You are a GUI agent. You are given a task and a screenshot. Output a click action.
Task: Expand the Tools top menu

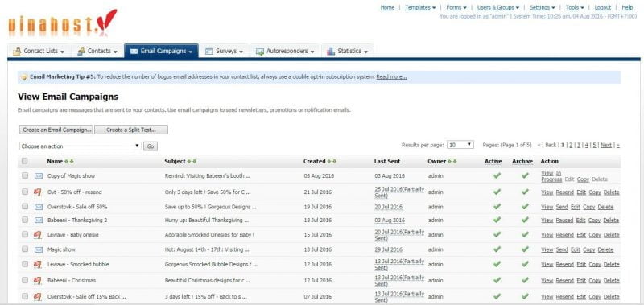pos(575,7)
